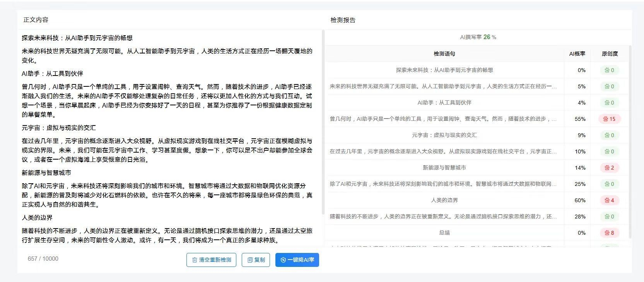
Task: Click the 检测语句 column header
Action: click(x=444, y=54)
